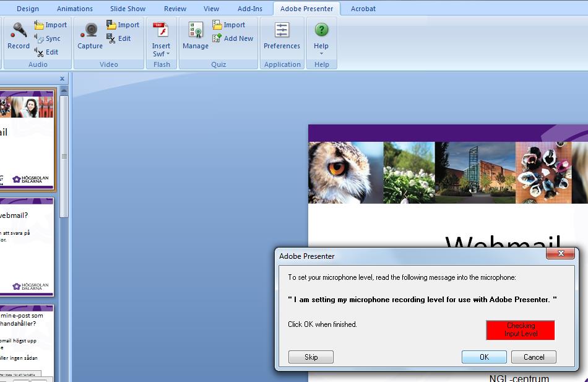Open the Animations tab
588x382 pixels.
point(75,9)
